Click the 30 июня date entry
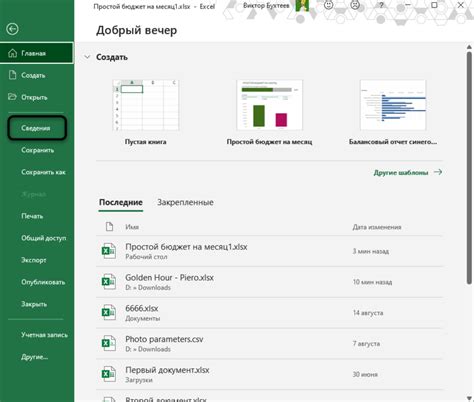This screenshot has width=474, height=402. pyautogui.click(x=365, y=374)
